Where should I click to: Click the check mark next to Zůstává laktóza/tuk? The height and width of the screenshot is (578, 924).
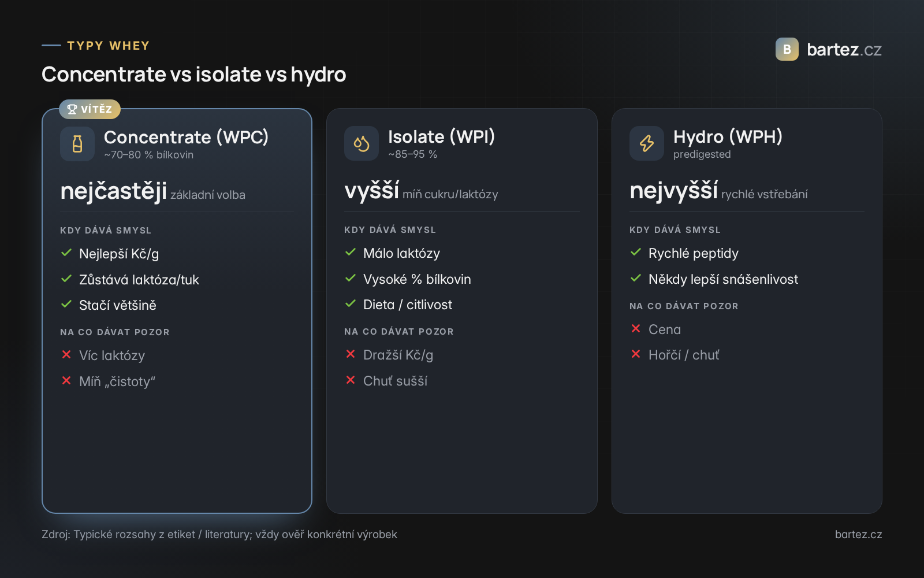pos(66,279)
